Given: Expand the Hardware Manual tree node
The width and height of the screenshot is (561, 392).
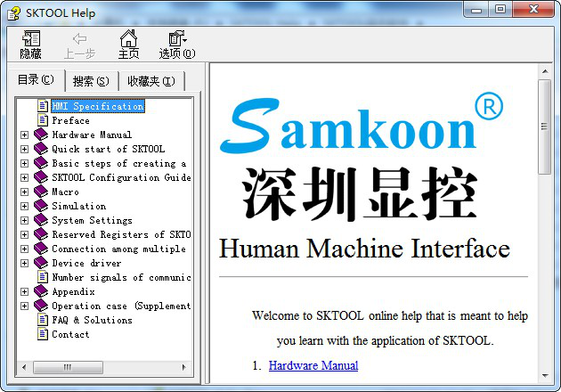Looking at the screenshot, I should [x=24, y=135].
